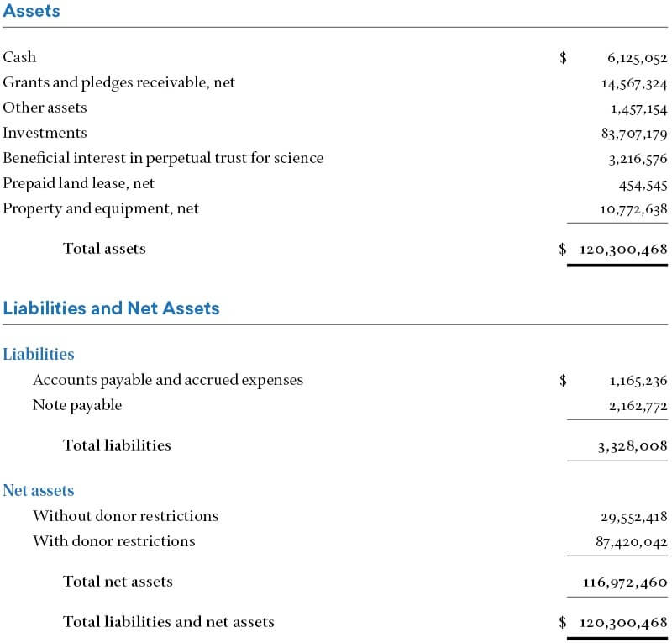Select Grants and pledges receivable, net
The height and width of the screenshot is (643, 672).
[118, 82]
